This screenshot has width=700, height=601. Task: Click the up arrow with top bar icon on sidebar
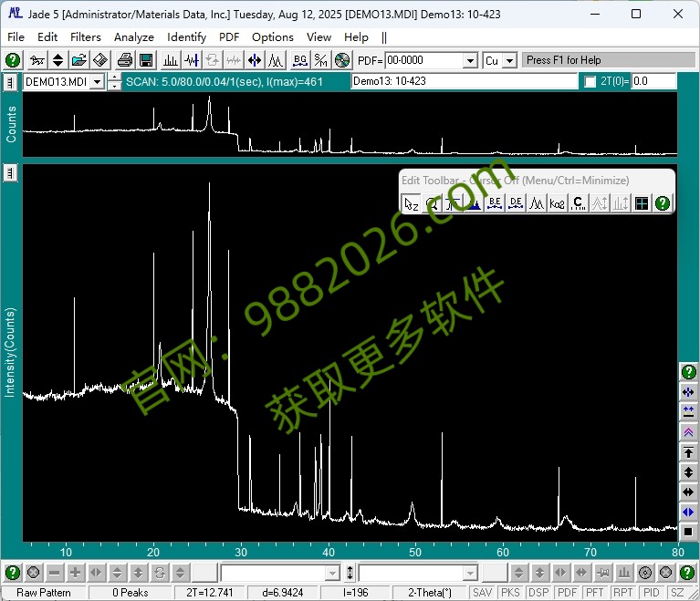[x=688, y=452]
